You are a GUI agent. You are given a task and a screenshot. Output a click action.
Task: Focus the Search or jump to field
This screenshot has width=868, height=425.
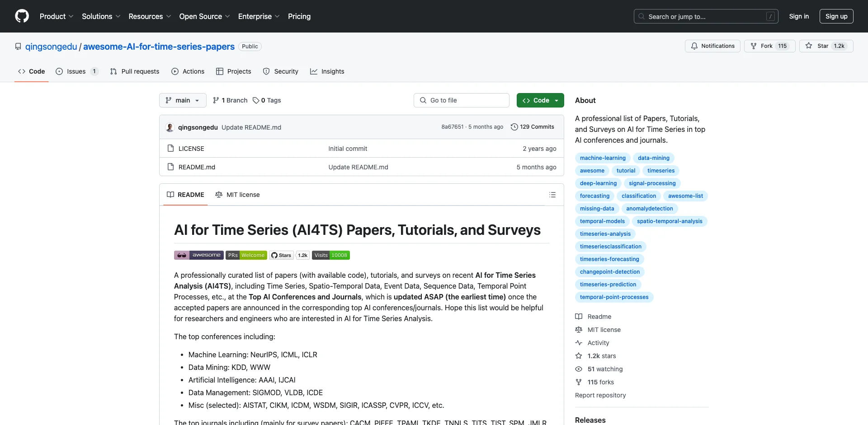706,16
